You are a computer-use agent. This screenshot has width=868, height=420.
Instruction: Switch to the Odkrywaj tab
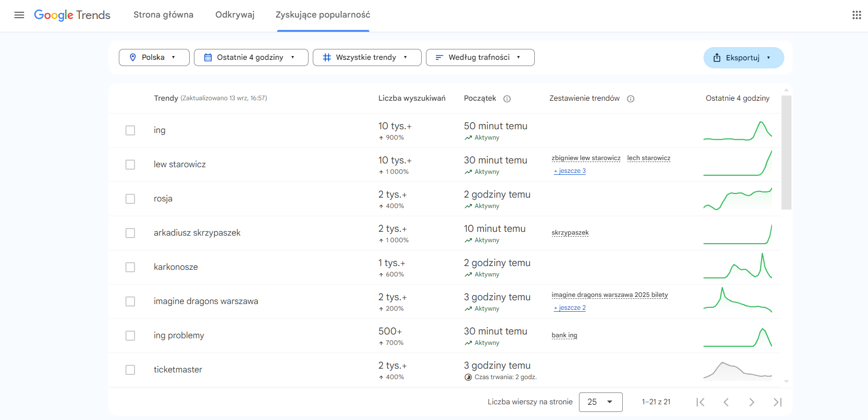point(235,15)
